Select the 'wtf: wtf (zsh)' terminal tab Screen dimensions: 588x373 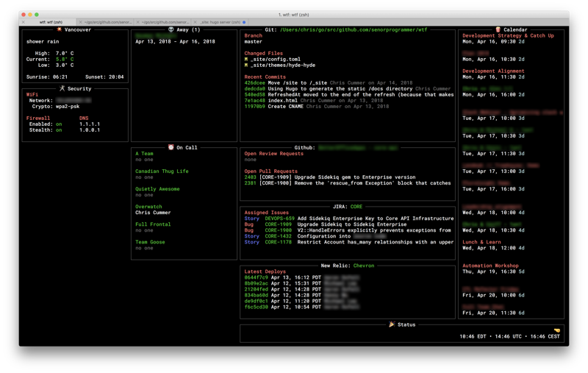[51, 22]
